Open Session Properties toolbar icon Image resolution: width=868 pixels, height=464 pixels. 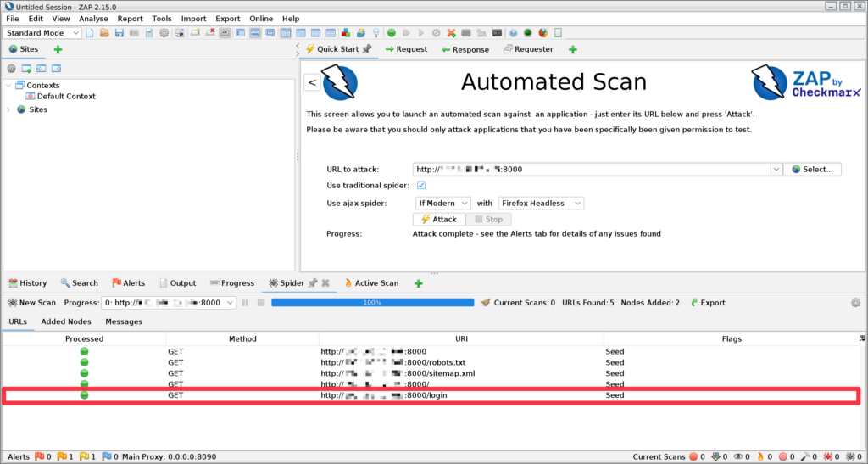149,33
